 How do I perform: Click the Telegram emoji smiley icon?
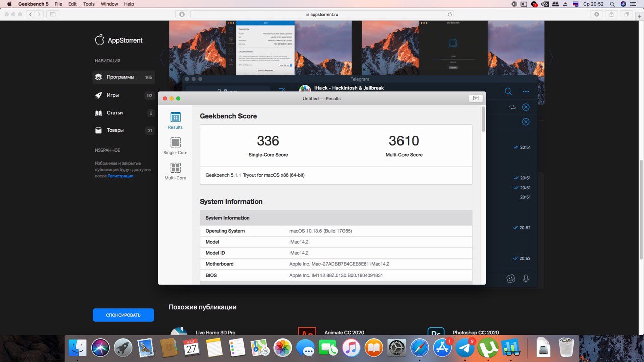pos(511,278)
